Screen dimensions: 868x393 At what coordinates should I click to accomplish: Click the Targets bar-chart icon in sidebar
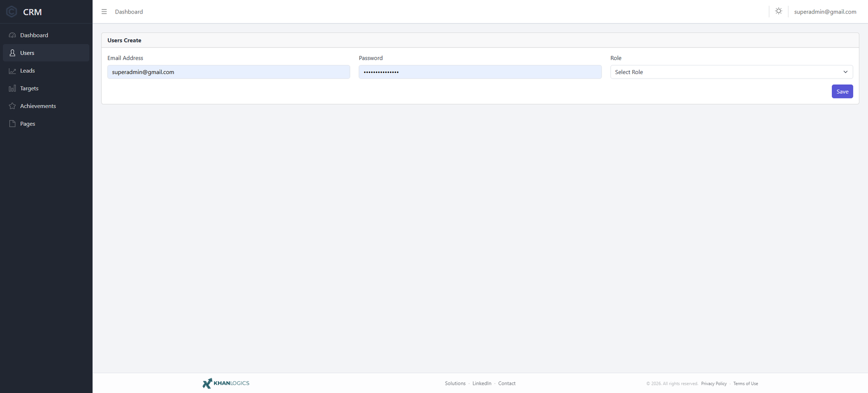tap(12, 89)
